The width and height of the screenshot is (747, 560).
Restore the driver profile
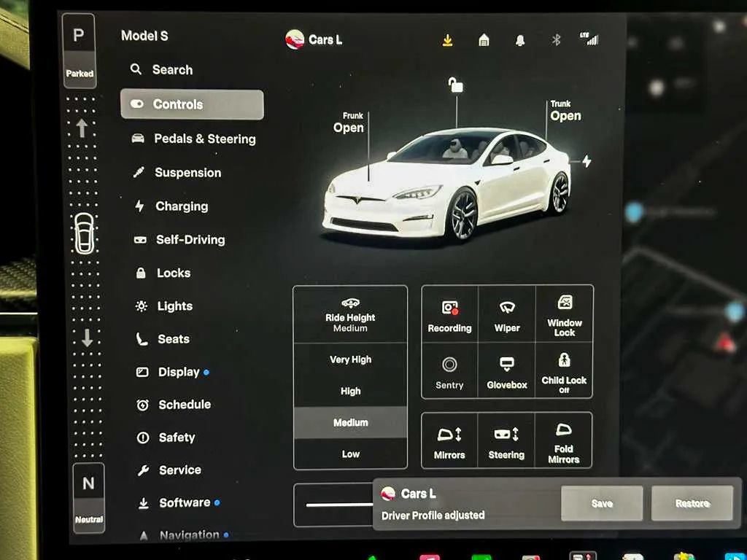(692, 503)
